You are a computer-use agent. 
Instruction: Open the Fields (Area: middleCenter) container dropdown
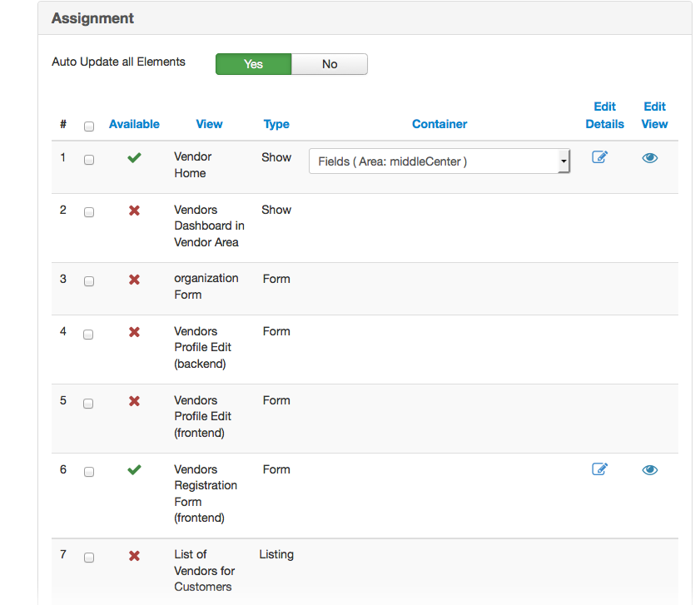(439, 161)
